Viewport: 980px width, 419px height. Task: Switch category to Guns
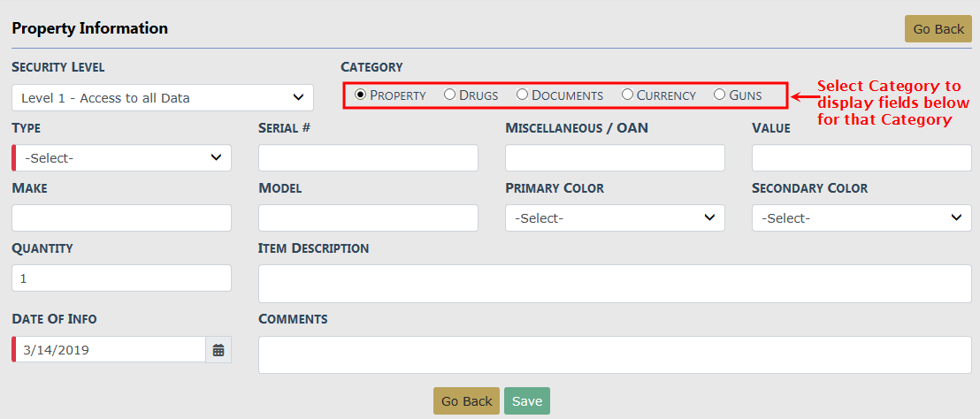pos(719,95)
